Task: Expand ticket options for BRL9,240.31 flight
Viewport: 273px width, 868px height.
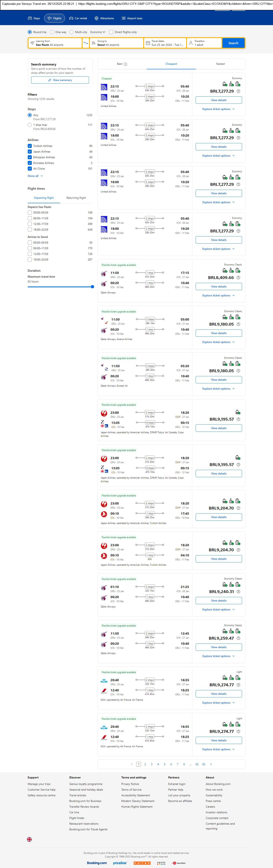Action: tap(219, 609)
